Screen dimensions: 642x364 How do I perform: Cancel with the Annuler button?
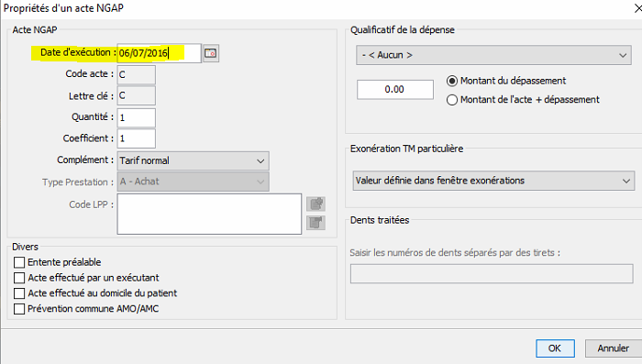(613, 348)
